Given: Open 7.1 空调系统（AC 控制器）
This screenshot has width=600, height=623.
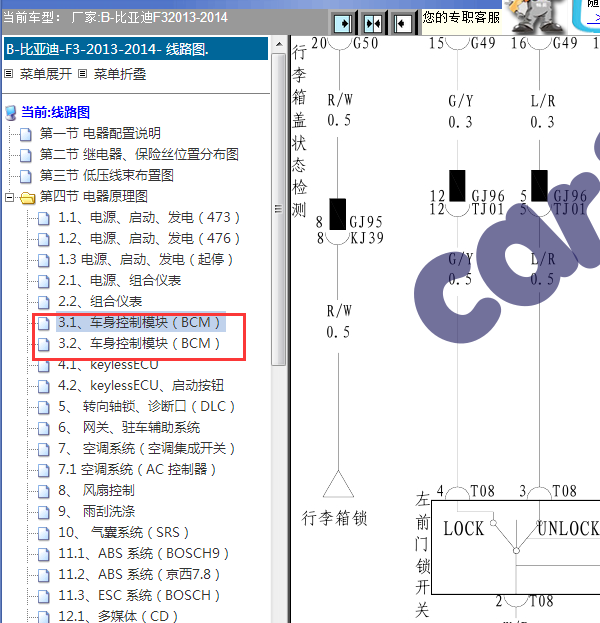Looking at the screenshot, I should (137, 470).
